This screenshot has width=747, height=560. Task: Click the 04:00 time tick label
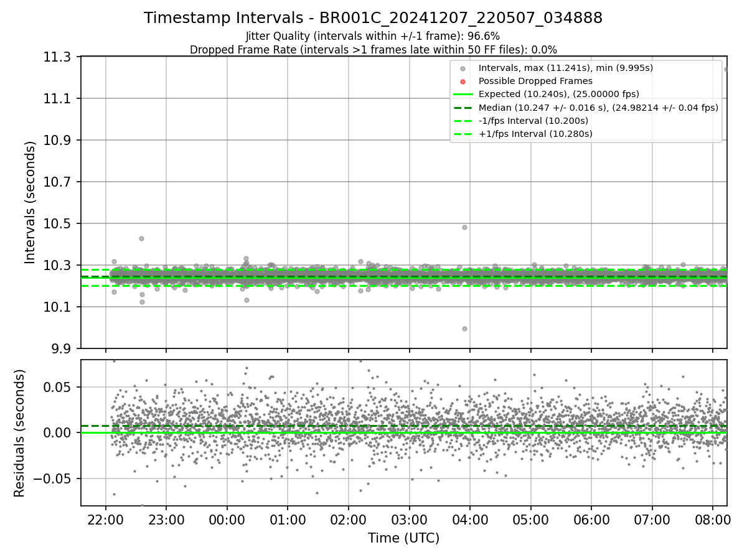pyautogui.click(x=469, y=520)
